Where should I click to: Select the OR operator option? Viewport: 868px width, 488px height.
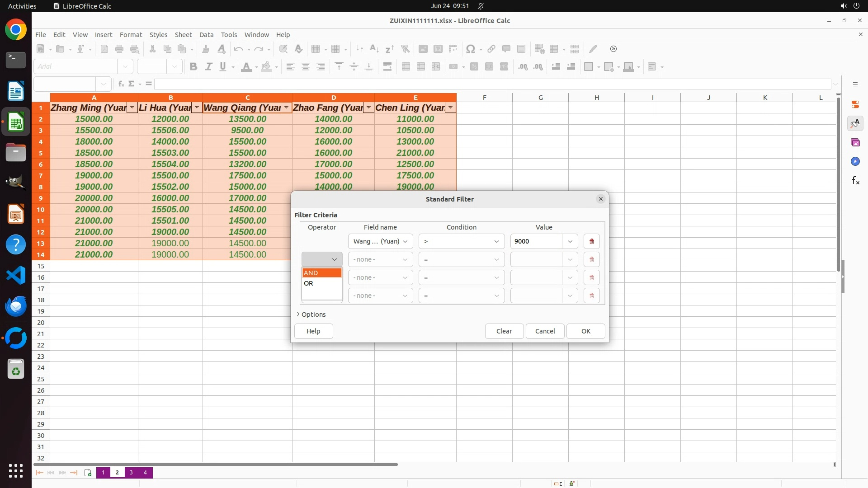pos(321,283)
